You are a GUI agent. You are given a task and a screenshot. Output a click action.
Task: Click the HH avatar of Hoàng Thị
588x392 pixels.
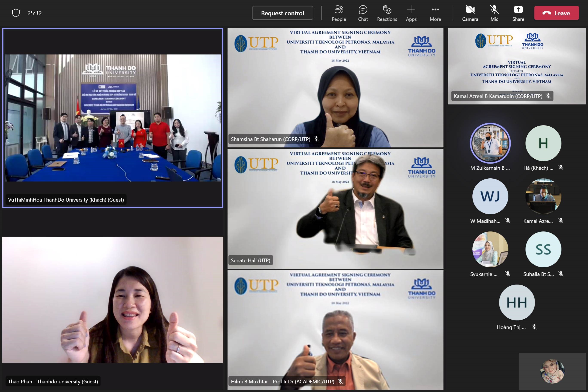pyautogui.click(x=517, y=303)
